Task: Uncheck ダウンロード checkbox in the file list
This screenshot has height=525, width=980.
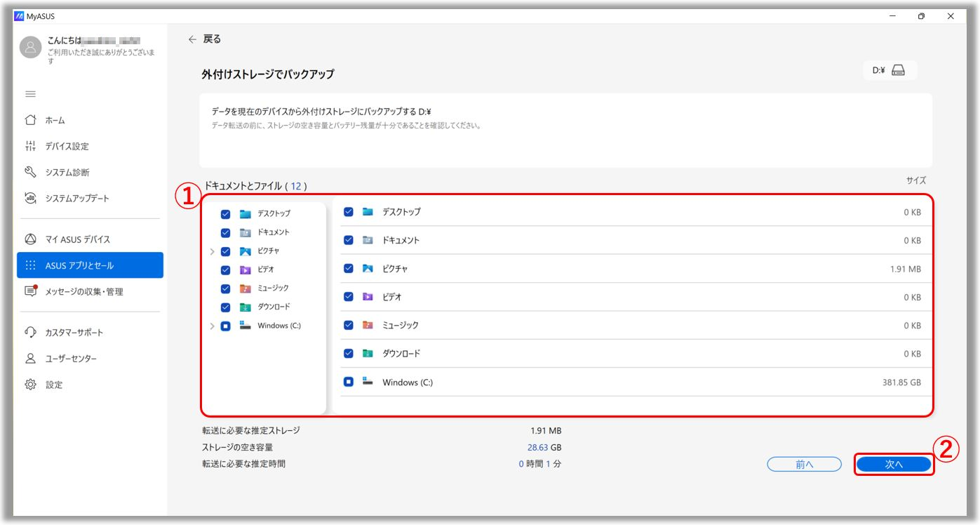Action: [349, 354]
